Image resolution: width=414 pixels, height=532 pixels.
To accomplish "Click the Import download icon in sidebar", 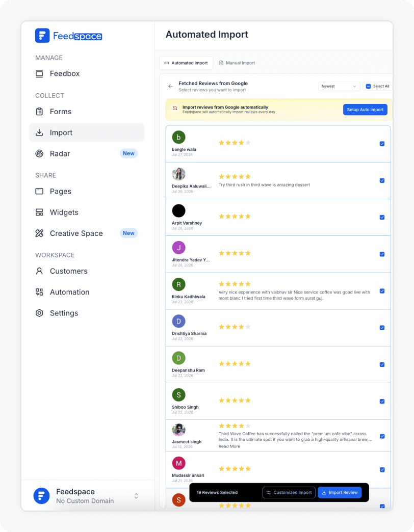I will coord(39,132).
